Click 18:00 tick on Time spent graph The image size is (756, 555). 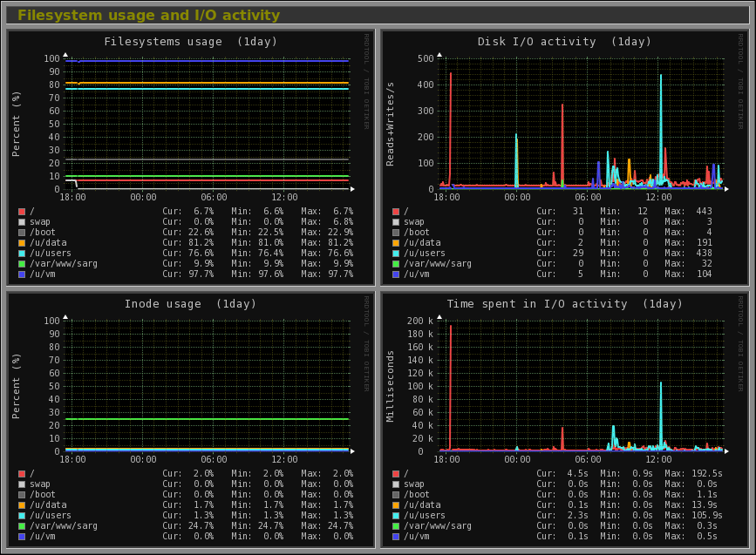pyautogui.click(x=447, y=460)
